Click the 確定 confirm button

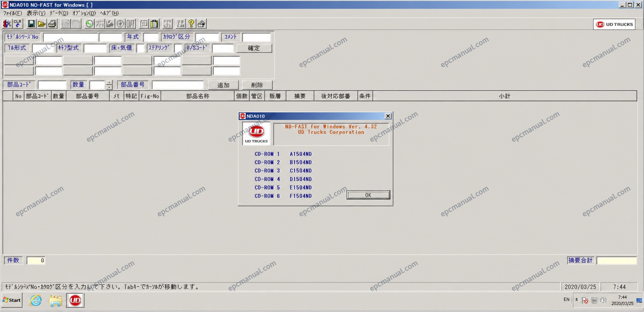point(254,48)
